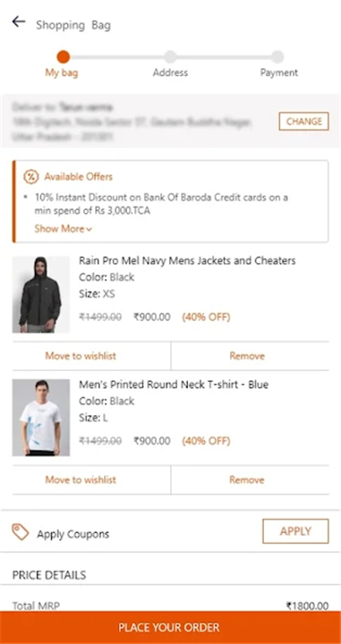The height and width of the screenshot is (644, 341).
Task: Click the Show More chevron arrow
Action: click(90, 230)
